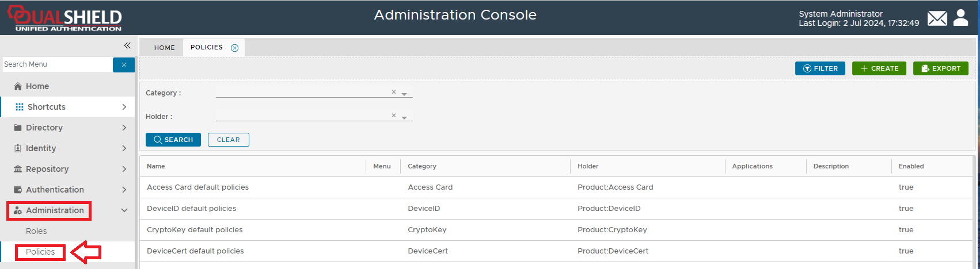Open the Category dropdown arrow
This screenshot has width=980, height=269.
point(404,94)
